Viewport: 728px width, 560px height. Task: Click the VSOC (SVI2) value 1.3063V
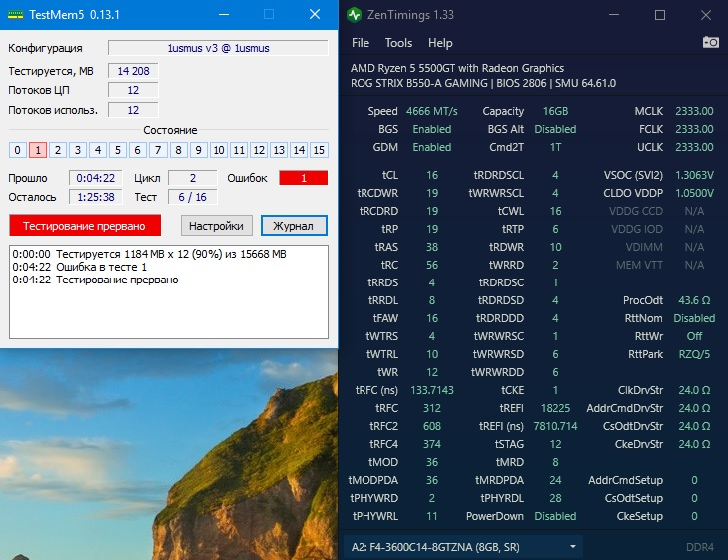click(694, 175)
